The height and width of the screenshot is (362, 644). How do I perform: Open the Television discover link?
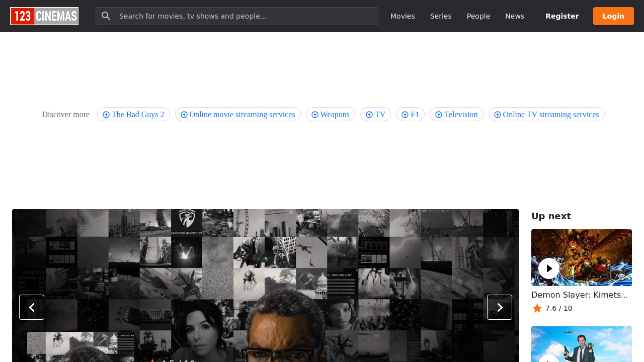tap(456, 114)
